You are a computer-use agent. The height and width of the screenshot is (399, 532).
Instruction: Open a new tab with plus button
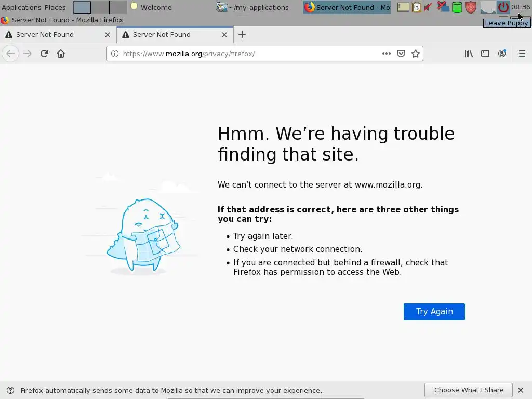242,34
